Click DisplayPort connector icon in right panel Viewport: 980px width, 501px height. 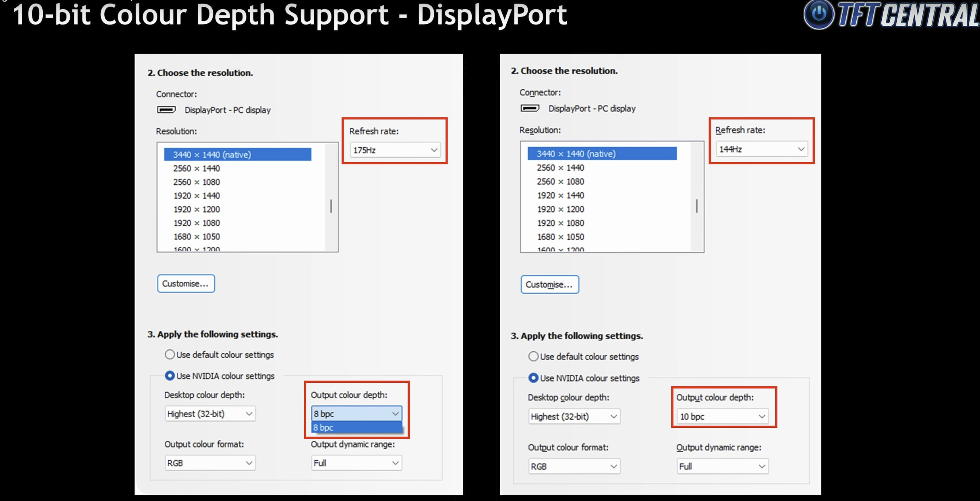(530, 108)
